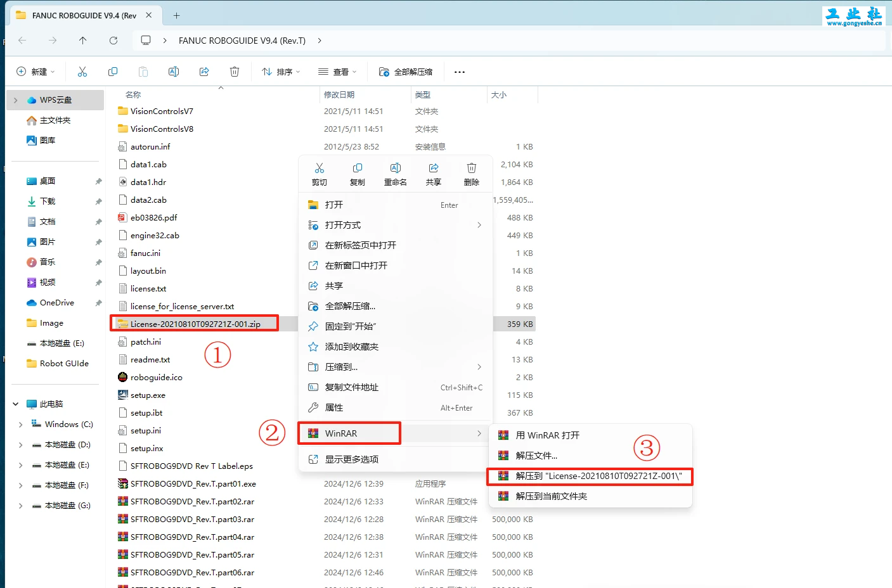
Task: Click the chevron after FANUC ROBOGUIDE V9.4 in the address bar
Action: [320, 41]
